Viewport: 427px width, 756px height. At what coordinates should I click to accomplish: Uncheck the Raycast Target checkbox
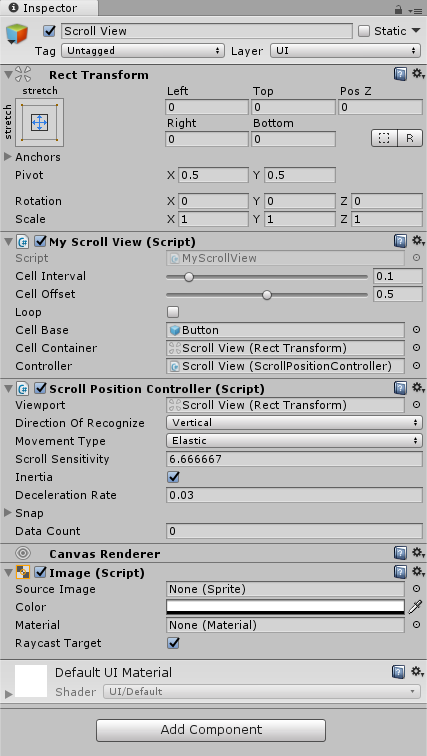tap(173, 643)
